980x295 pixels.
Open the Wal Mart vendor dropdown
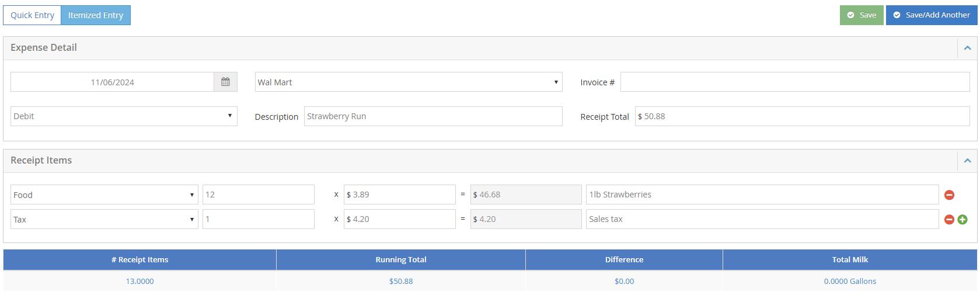[x=409, y=82]
